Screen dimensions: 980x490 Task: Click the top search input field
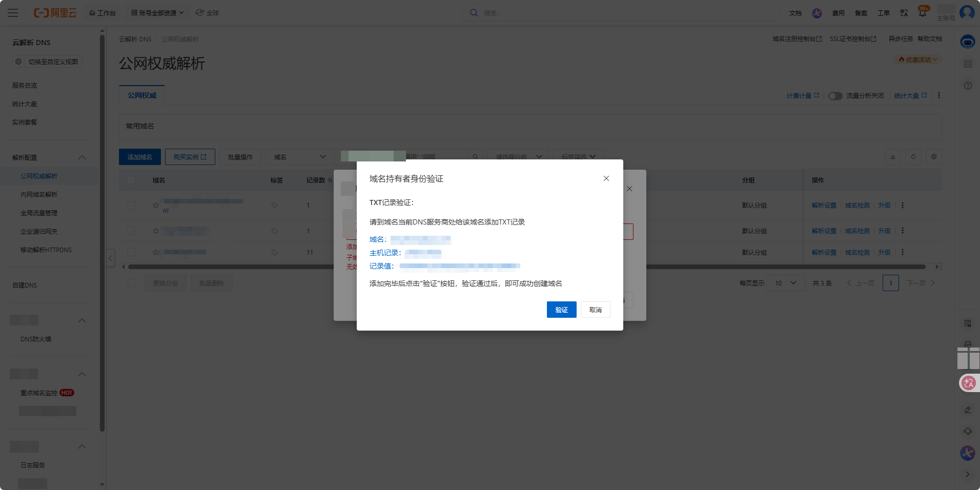(x=621, y=13)
